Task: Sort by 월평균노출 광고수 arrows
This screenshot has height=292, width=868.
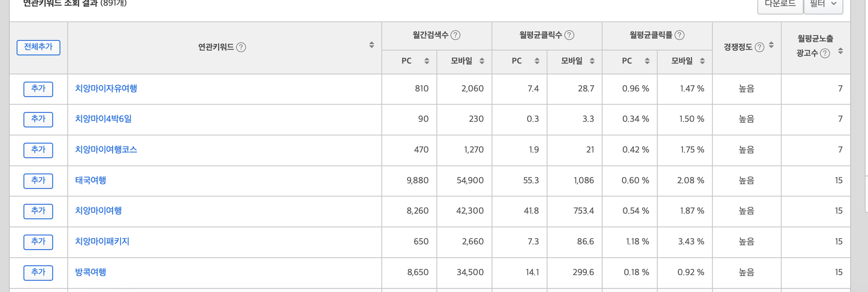Action: 840,51
